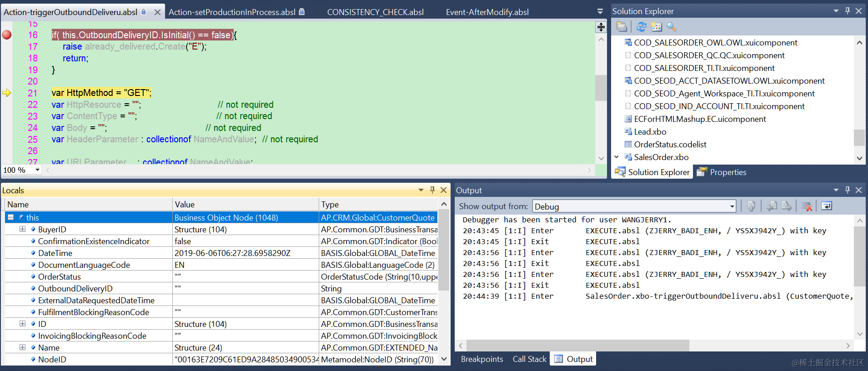
Task: Click the COD_SALESORDER_OWL file icon
Action: (x=628, y=42)
